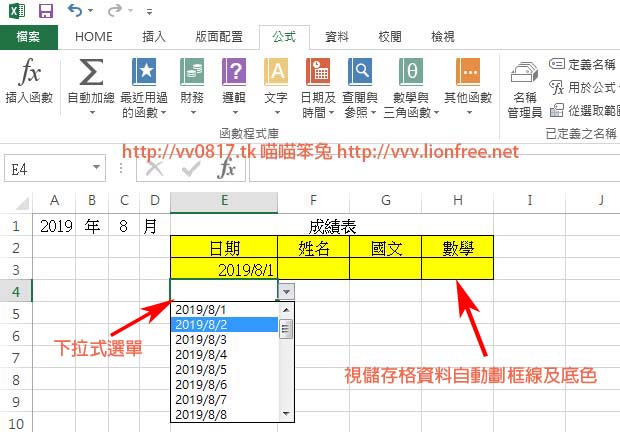This screenshot has height=432, width=620.
Task: Confirm entry with checkmark in formula bar
Action: (191, 169)
